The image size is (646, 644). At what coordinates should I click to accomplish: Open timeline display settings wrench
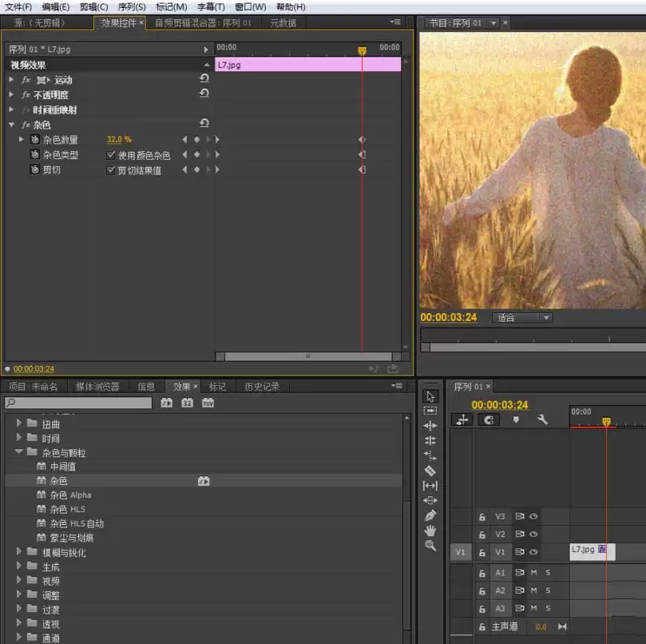click(542, 419)
